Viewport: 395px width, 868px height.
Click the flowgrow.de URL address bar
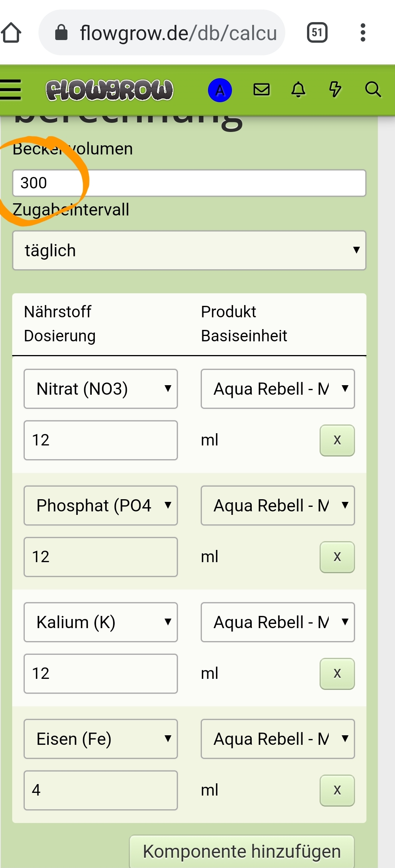click(168, 33)
